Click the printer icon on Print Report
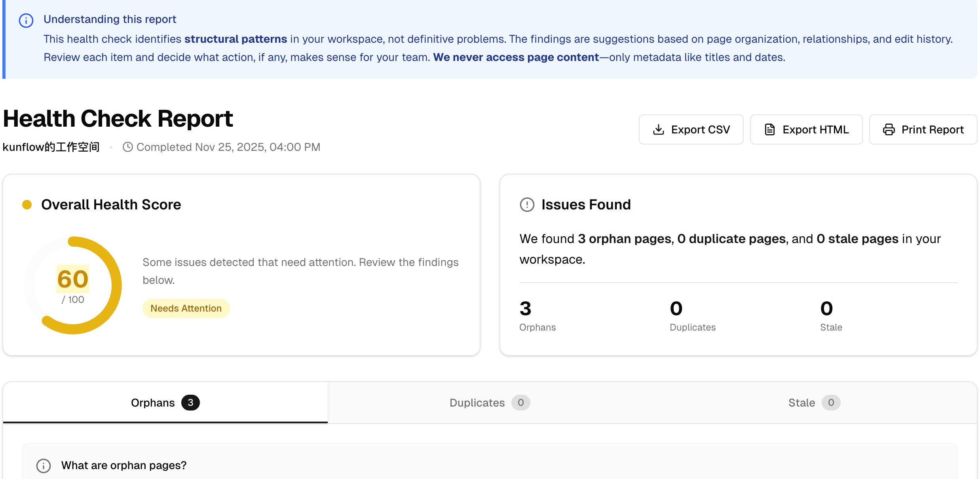 (889, 129)
